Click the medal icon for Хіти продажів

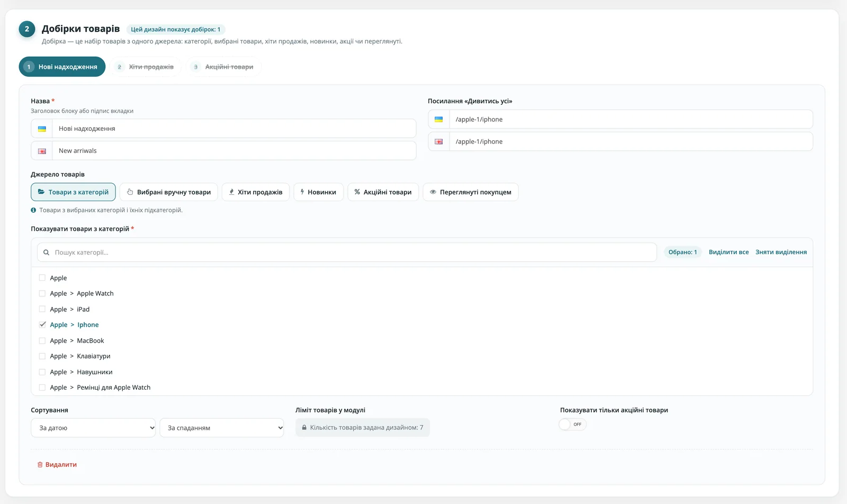(x=231, y=192)
